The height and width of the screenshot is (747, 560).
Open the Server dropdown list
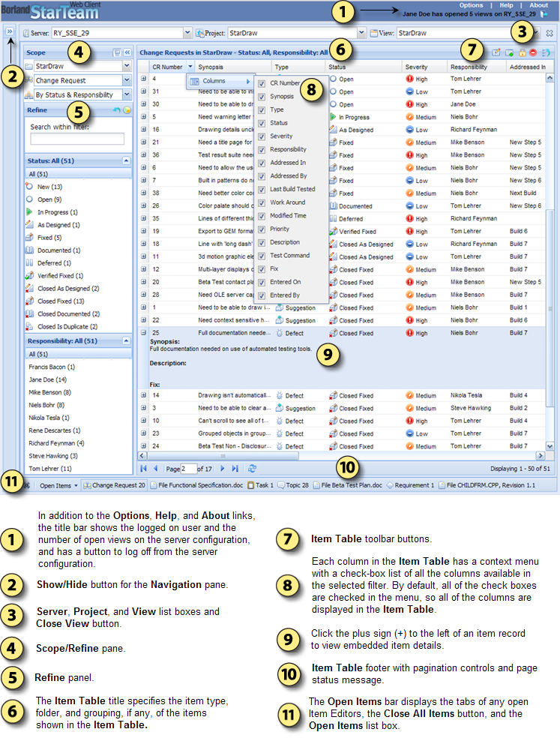pos(187,33)
